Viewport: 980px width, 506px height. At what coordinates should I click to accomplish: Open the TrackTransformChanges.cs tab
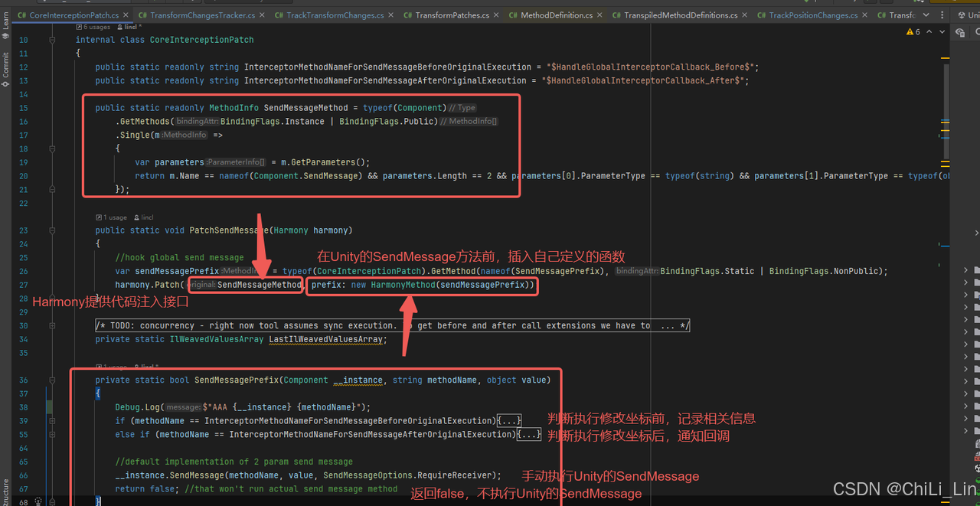[335, 15]
